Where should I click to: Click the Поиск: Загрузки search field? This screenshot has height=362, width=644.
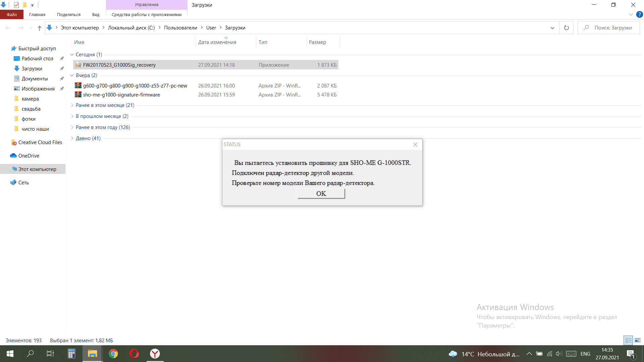(x=609, y=28)
